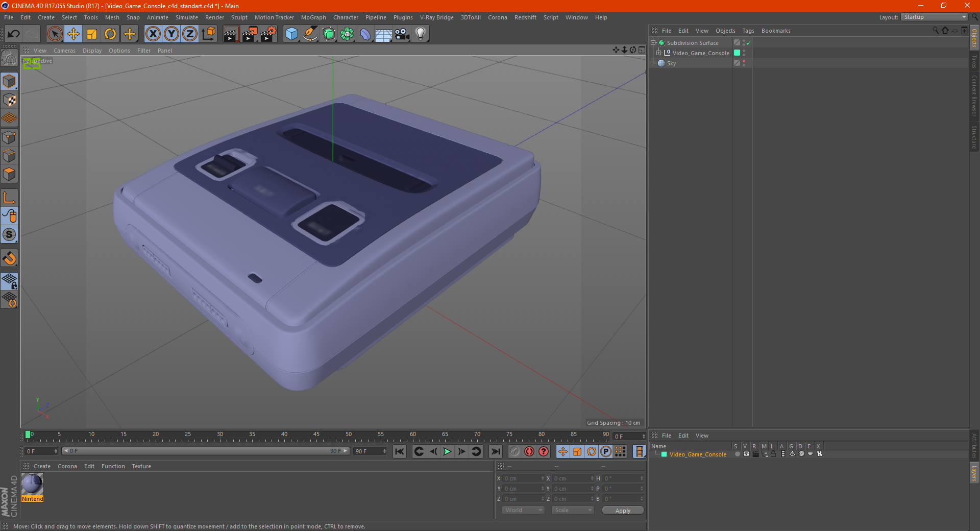
Task: Switch to the Structure side tab
Action: [974, 137]
